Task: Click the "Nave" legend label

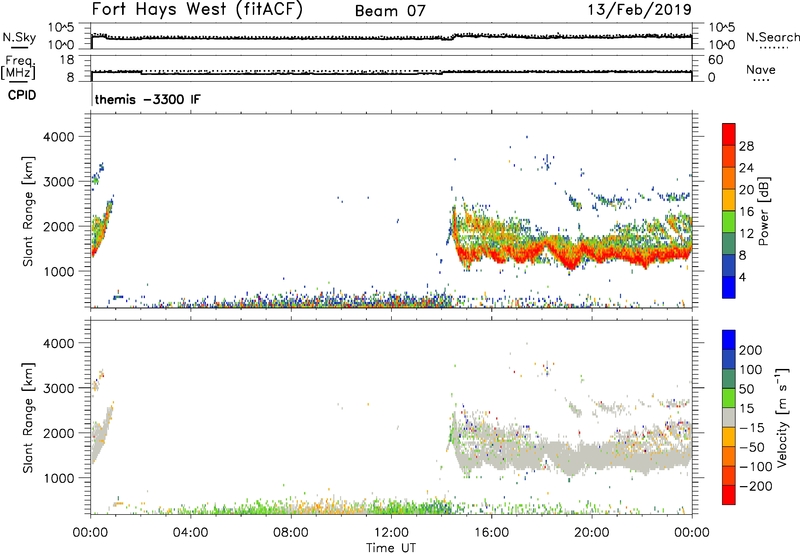Action: [x=760, y=69]
